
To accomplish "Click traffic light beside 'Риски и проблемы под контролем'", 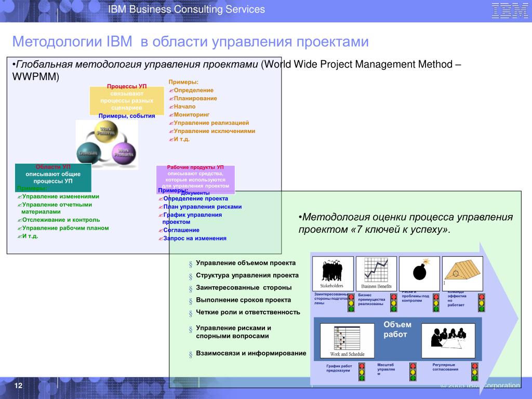I will click(x=436, y=303).
